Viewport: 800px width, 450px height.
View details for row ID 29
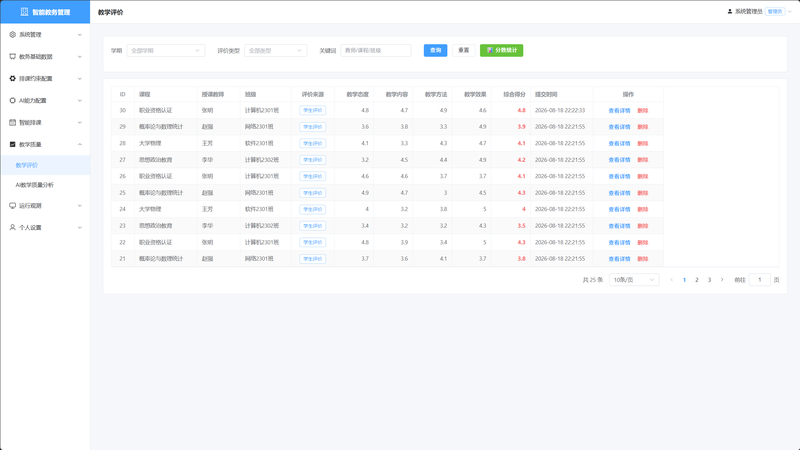point(619,127)
